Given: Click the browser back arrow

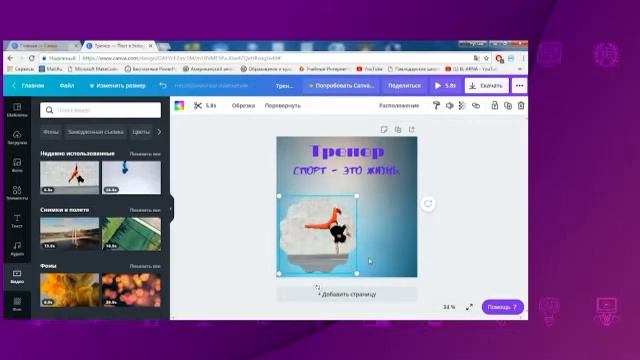Looking at the screenshot, I should point(11,58).
